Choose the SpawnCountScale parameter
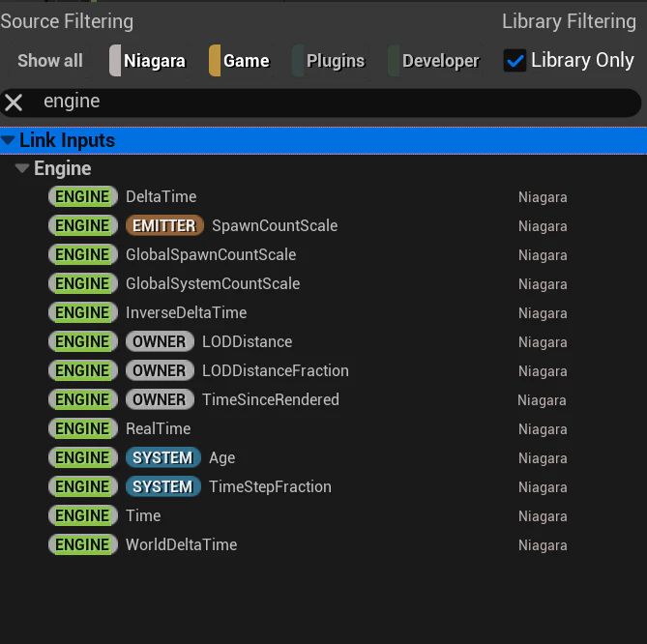 click(x=275, y=225)
